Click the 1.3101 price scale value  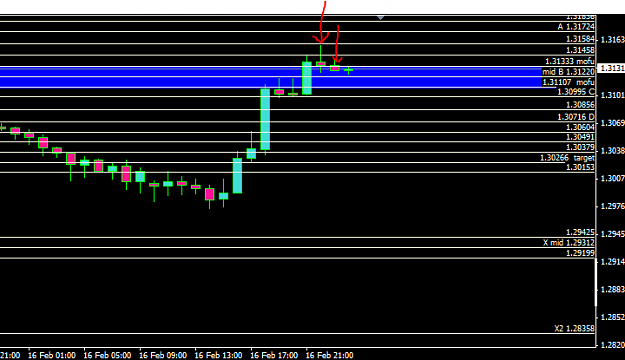[x=613, y=95]
